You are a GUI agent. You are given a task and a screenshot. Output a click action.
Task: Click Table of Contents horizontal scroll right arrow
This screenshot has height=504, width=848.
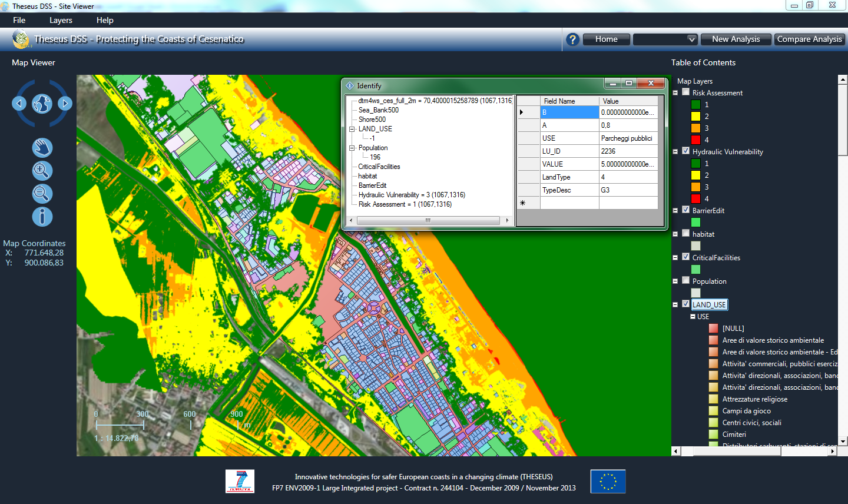tap(832, 451)
